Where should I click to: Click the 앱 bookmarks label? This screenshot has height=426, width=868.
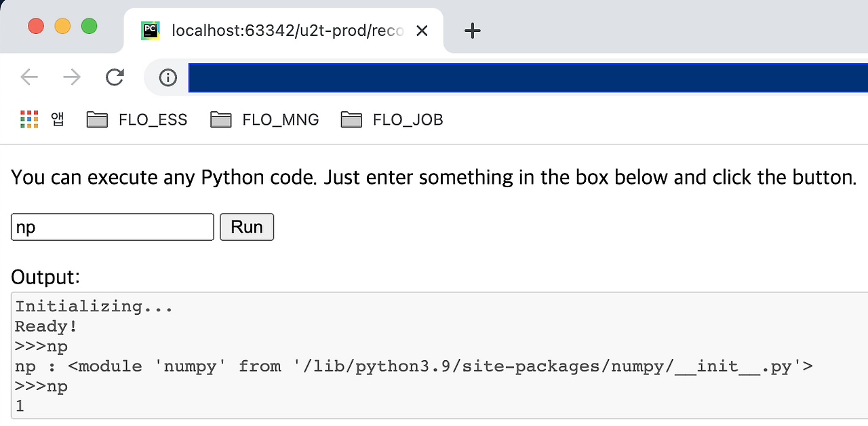pos(57,119)
